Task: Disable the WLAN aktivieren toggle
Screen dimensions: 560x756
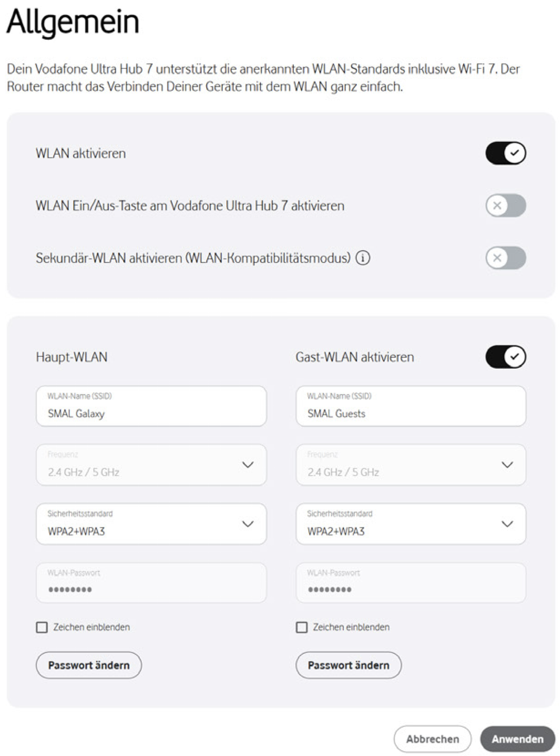Action: [505, 153]
